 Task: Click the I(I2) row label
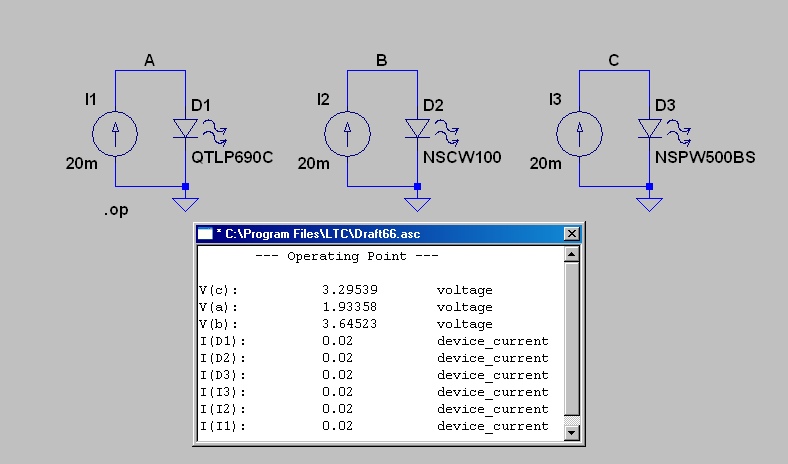pos(223,409)
